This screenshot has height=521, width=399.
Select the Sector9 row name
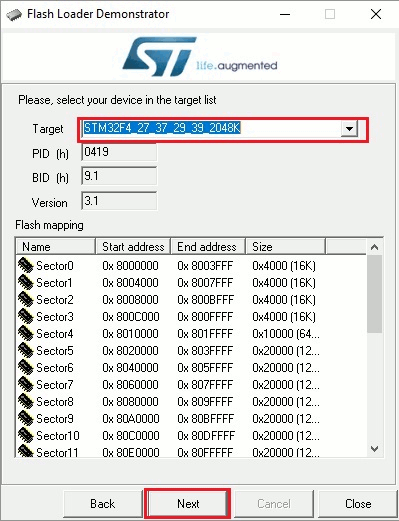[55, 419]
